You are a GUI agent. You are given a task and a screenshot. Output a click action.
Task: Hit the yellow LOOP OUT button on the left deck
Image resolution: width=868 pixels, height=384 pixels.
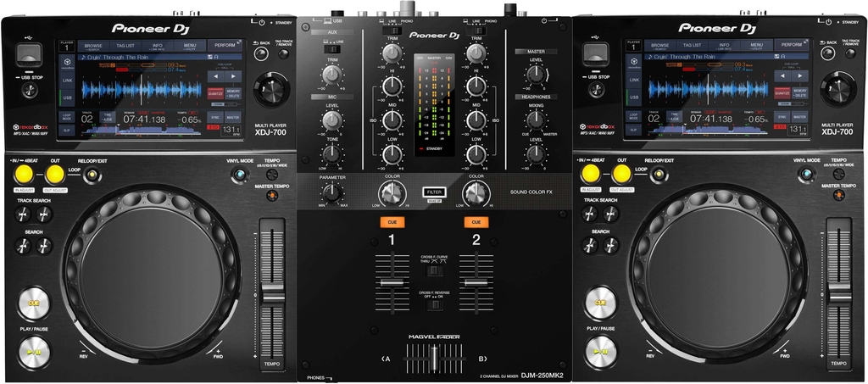tap(55, 175)
